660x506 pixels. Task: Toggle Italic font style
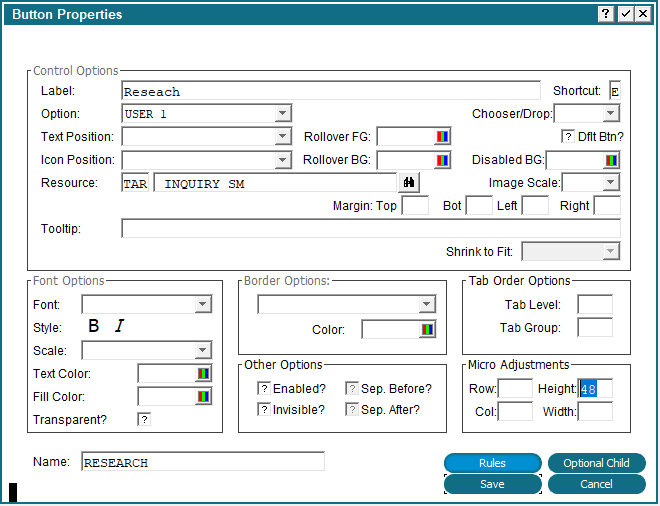[120, 326]
